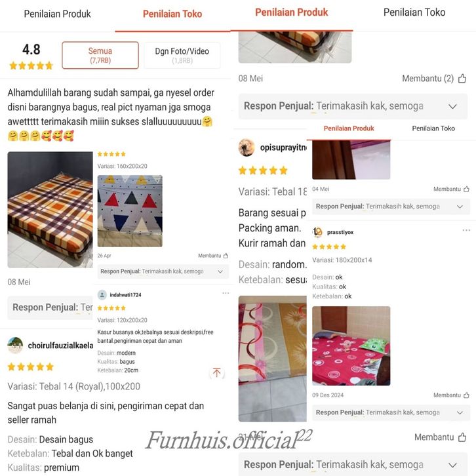Open red polka bedsheet review photo
Viewport: 476px width, 476px height.
tap(351, 346)
